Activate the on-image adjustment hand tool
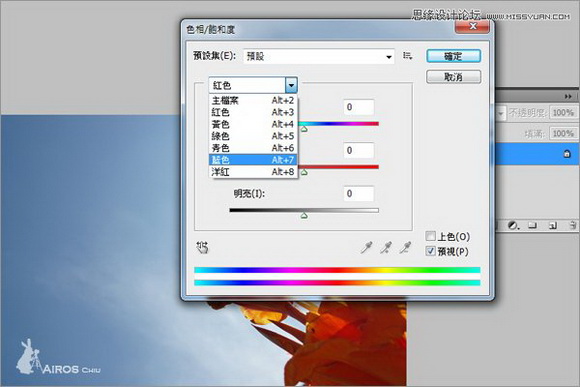The width and height of the screenshot is (580, 387). 202,247
